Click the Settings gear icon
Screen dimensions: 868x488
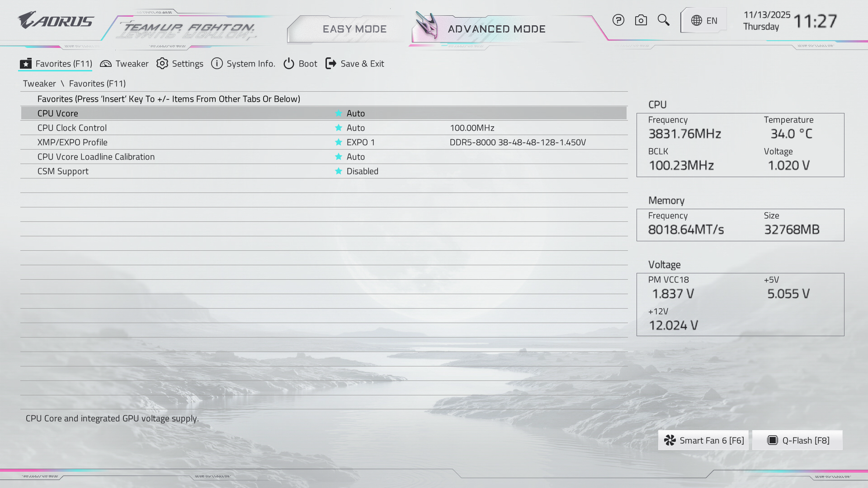coord(162,64)
